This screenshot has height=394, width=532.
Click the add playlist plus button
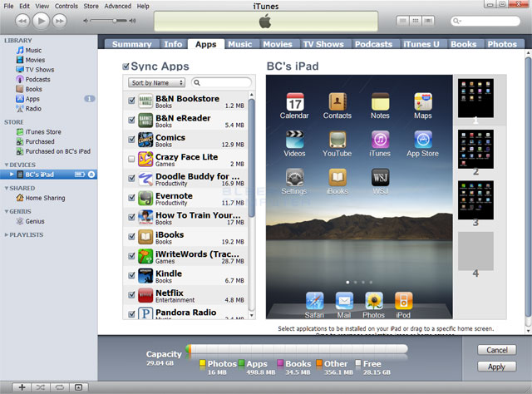22,387
